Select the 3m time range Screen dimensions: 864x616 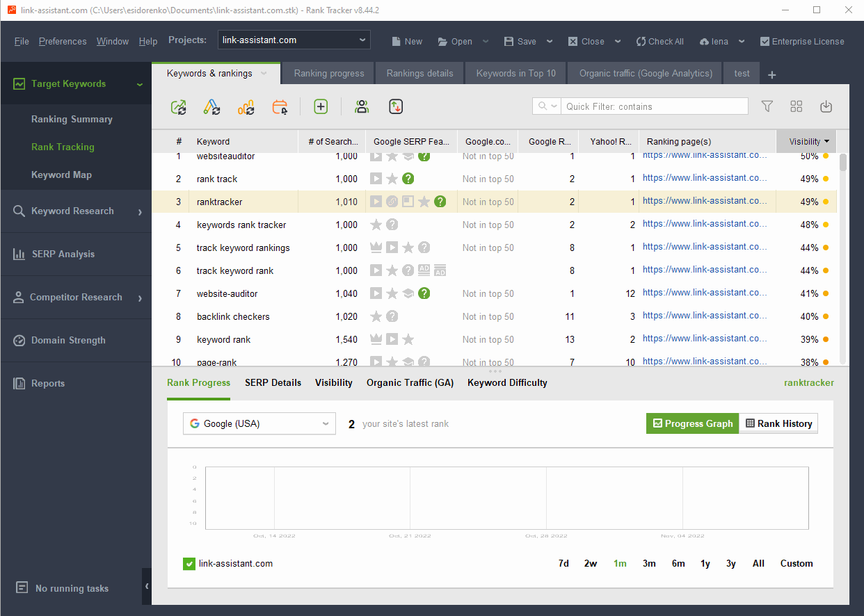649,564
